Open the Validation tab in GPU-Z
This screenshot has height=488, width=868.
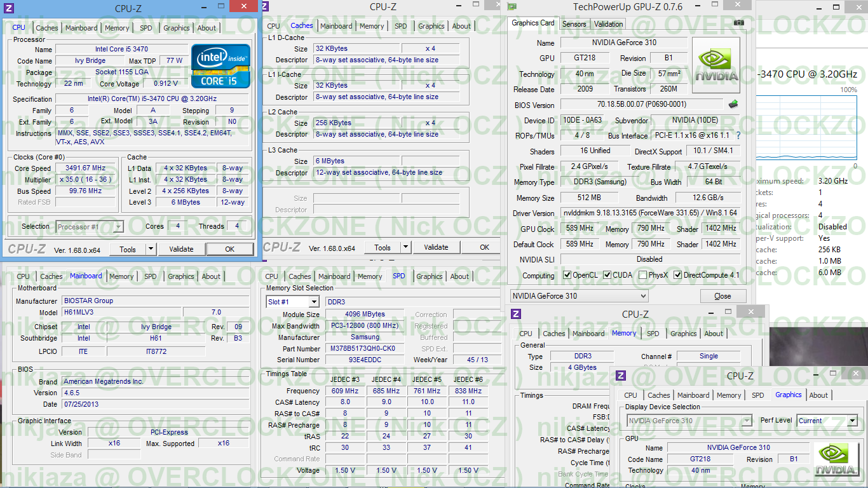coord(609,24)
